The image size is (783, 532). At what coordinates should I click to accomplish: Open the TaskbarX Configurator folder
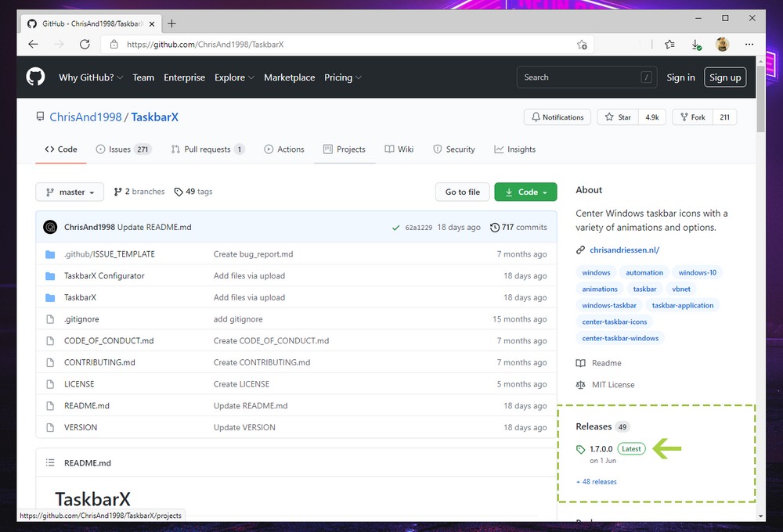(x=104, y=276)
